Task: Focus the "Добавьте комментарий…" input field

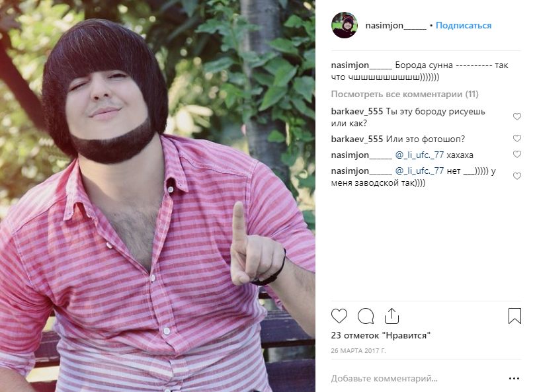Action: [x=410, y=379]
